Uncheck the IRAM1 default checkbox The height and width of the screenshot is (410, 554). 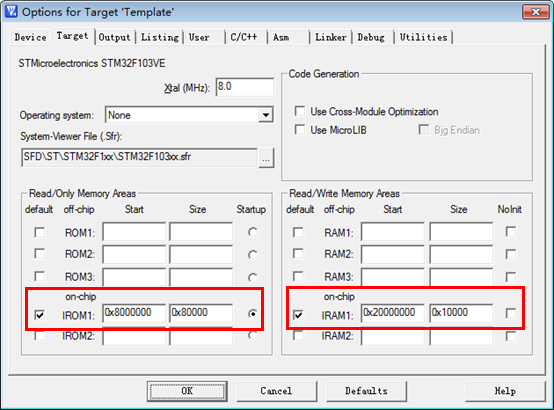[x=298, y=314]
